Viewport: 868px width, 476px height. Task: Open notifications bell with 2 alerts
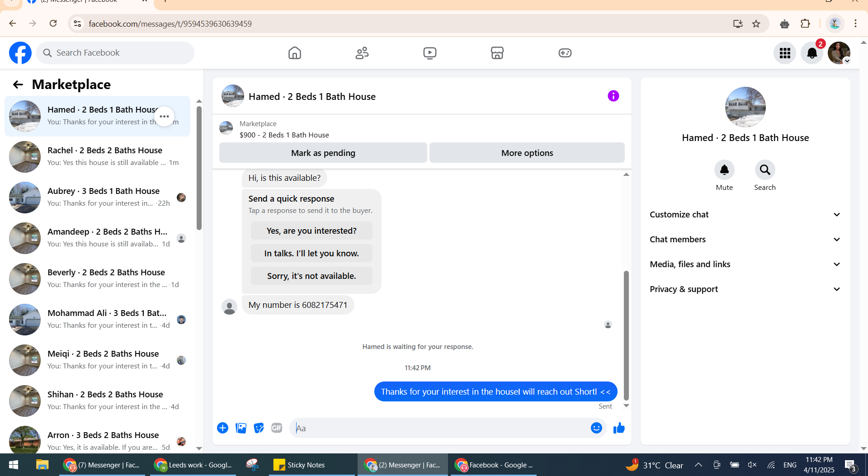[x=812, y=53]
